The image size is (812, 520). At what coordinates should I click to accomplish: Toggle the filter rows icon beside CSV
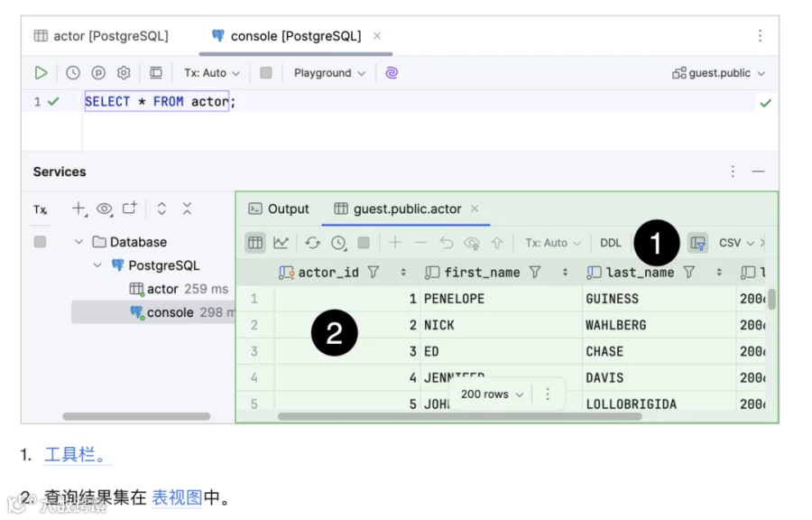coord(698,242)
